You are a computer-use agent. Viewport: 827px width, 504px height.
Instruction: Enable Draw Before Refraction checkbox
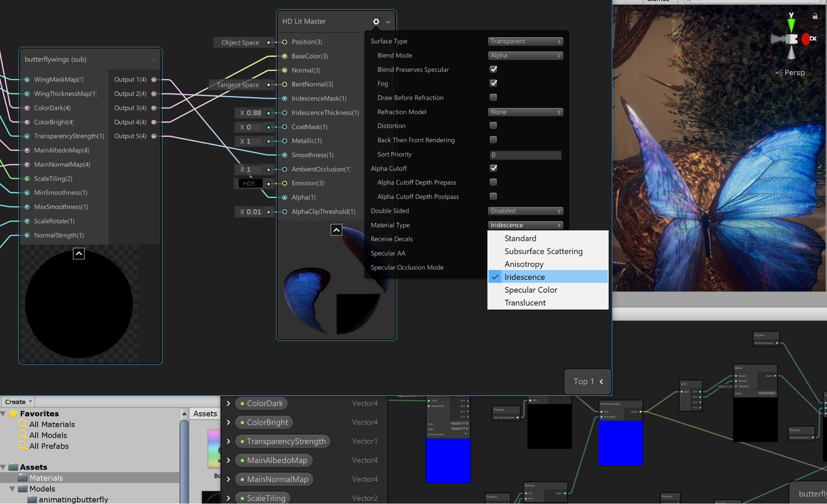pyautogui.click(x=493, y=97)
